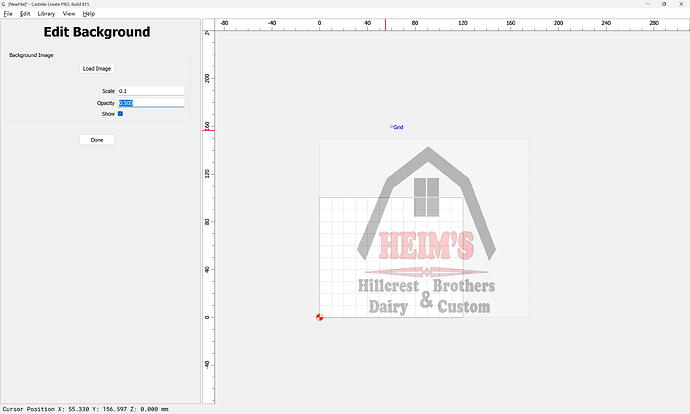The height and width of the screenshot is (414, 690).
Task: Click the blue Grid label on canvas
Action: click(x=398, y=127)
